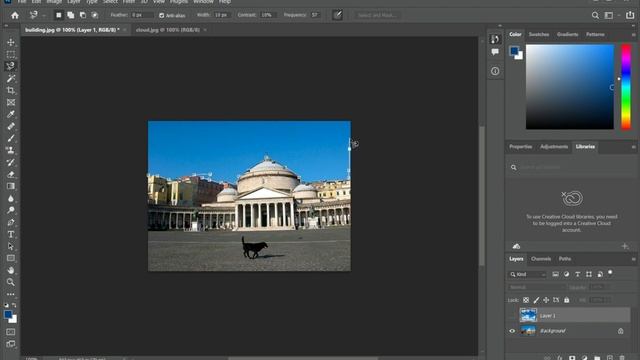The width and height of the screenshot is (640, 360).
Task: Hide the Background layer eye icon
Action: click(512, 331)
